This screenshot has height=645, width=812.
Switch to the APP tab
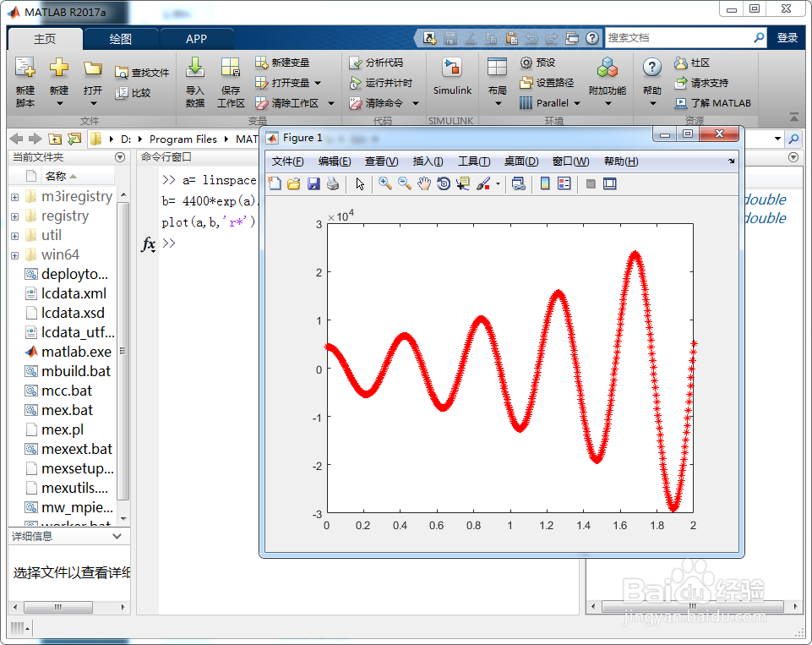tap(196, 39)
